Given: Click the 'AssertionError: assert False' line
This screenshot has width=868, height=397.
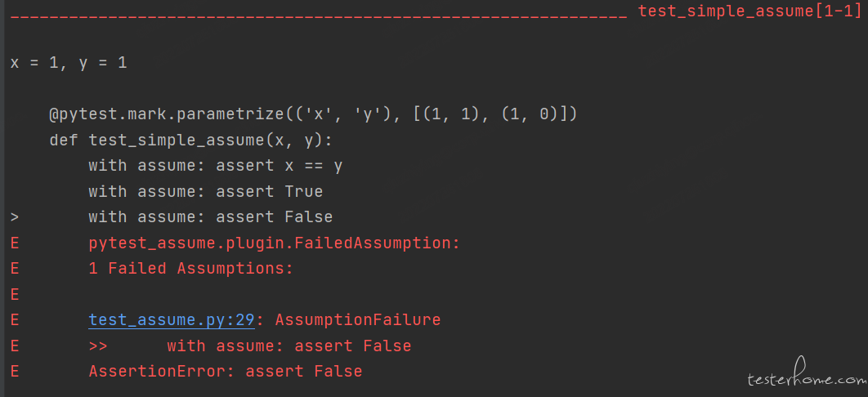Looking at the screenshot, I should (226, 371).
